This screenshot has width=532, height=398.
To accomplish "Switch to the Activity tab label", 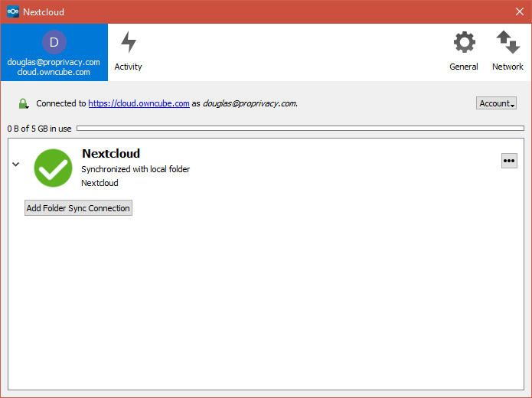I will [128, 67].
